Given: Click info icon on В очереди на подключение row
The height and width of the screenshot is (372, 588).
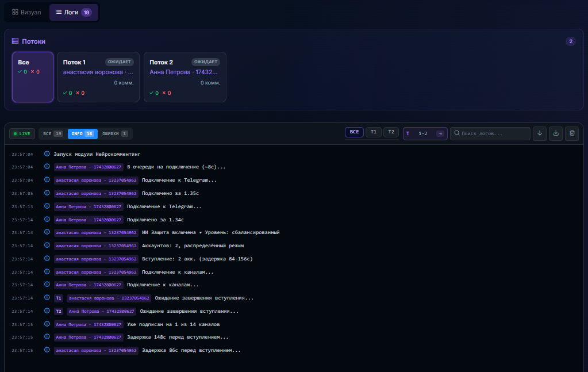Looking at the screenshot, I should [47, 167].
